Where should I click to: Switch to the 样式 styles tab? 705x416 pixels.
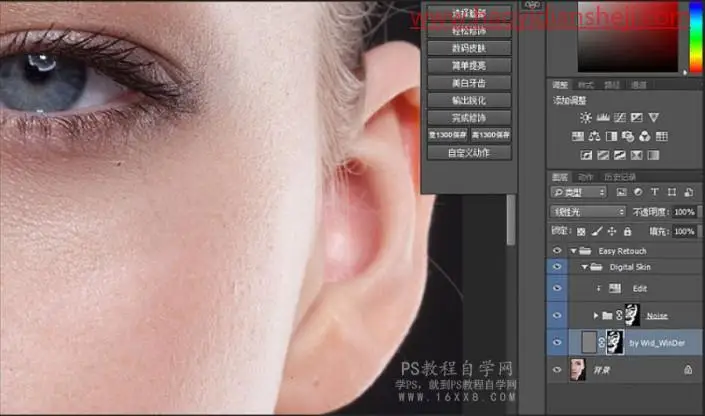(x=585, y=85)
